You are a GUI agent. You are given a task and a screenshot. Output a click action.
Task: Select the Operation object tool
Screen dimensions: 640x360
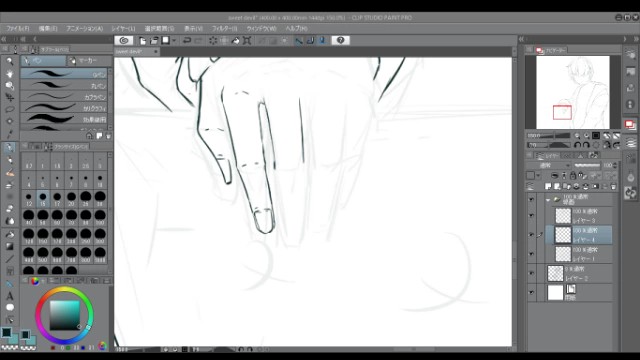click(x=10, y=85)
